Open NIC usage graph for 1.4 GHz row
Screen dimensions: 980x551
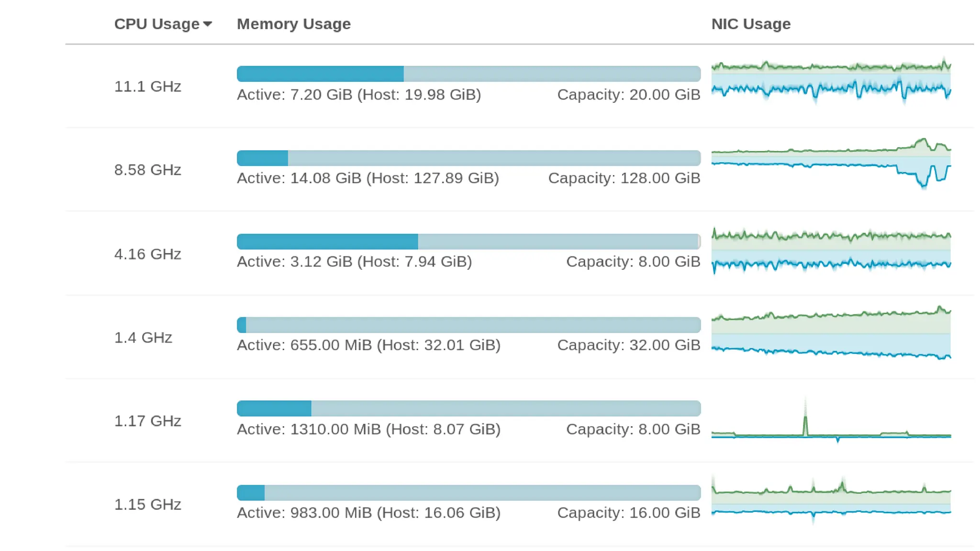pyautogui.click(x=831, y=333)
